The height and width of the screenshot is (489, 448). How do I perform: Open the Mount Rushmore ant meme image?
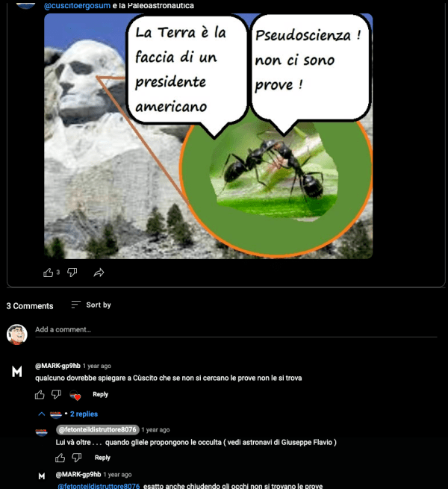coord(208,136)
